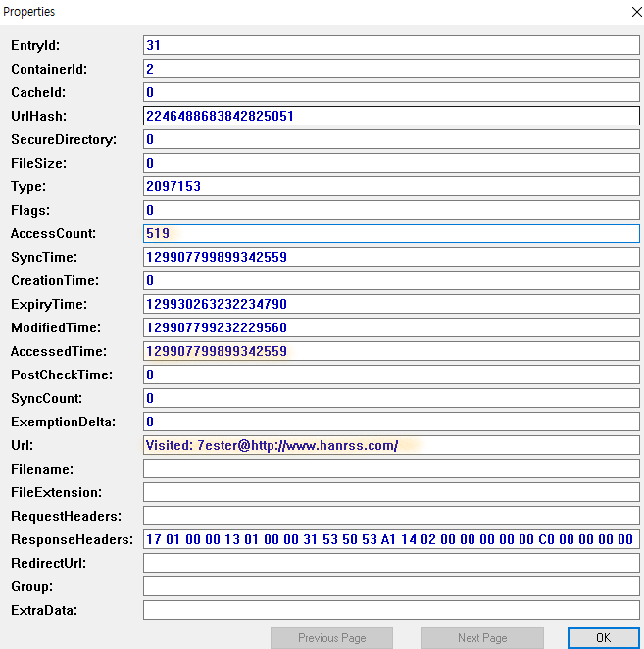Click the SyncTime: label
The height and width of the screenshot is (649, 644).
click(x=44, y=258)
